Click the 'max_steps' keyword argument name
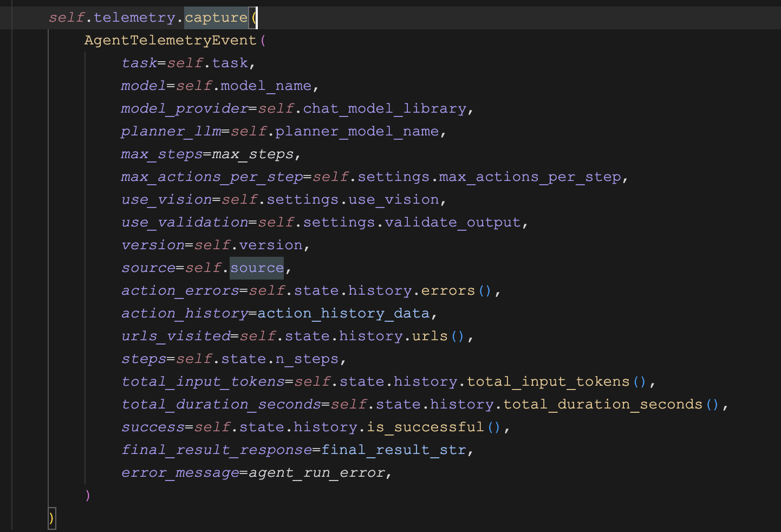Viewport: 781px width, 532px height. coord(162,154)
